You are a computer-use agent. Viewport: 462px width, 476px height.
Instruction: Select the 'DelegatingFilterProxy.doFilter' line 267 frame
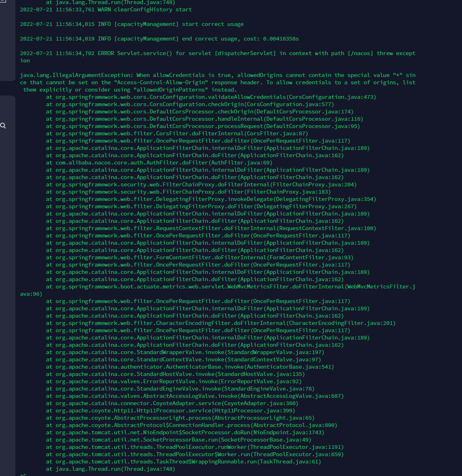201,206
